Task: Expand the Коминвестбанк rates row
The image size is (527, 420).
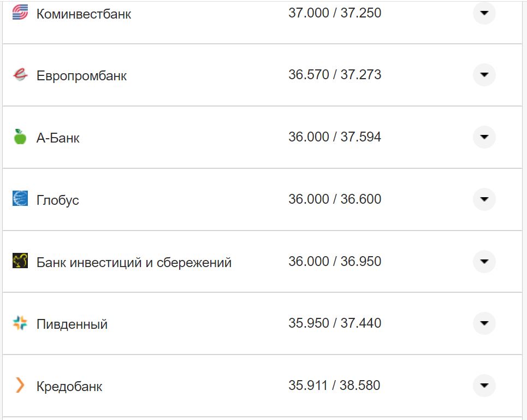Action: 484,13
